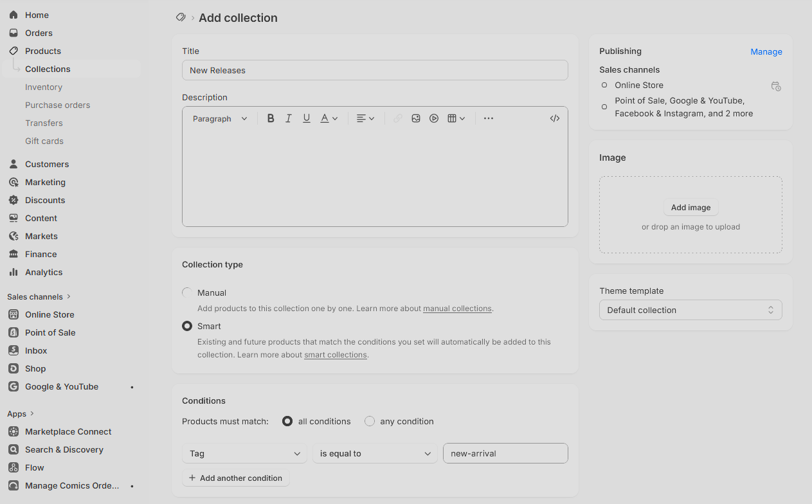
Task: Go to Analytics in sidebar
Action: click(44, 272)
